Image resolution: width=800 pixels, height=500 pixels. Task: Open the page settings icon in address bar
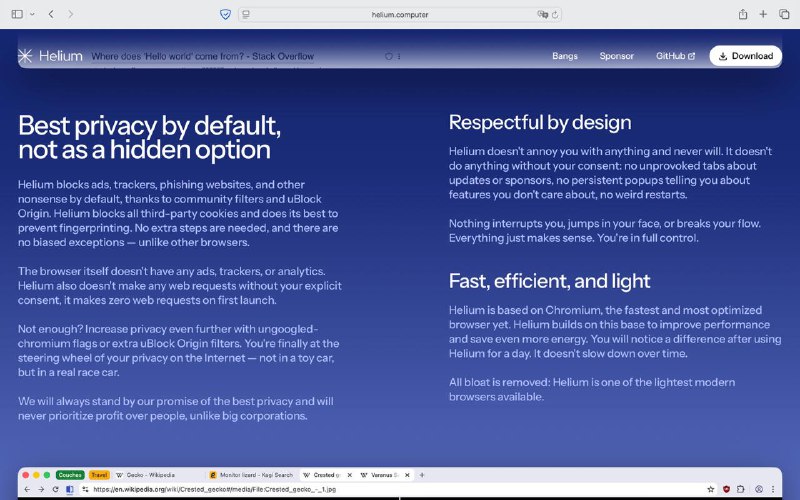[246, 14]
